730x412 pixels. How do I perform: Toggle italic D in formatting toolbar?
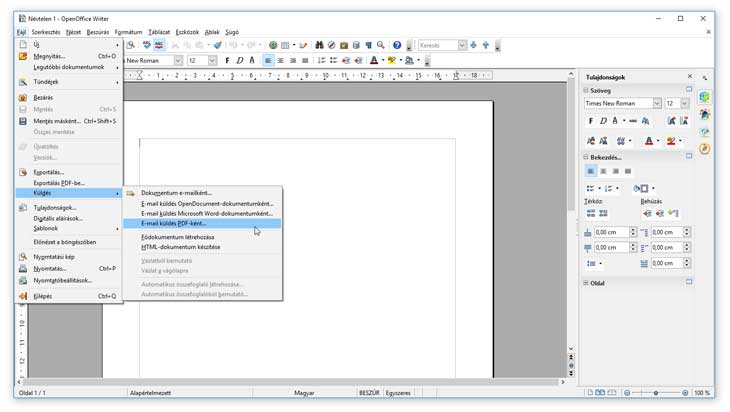point(240,61)
